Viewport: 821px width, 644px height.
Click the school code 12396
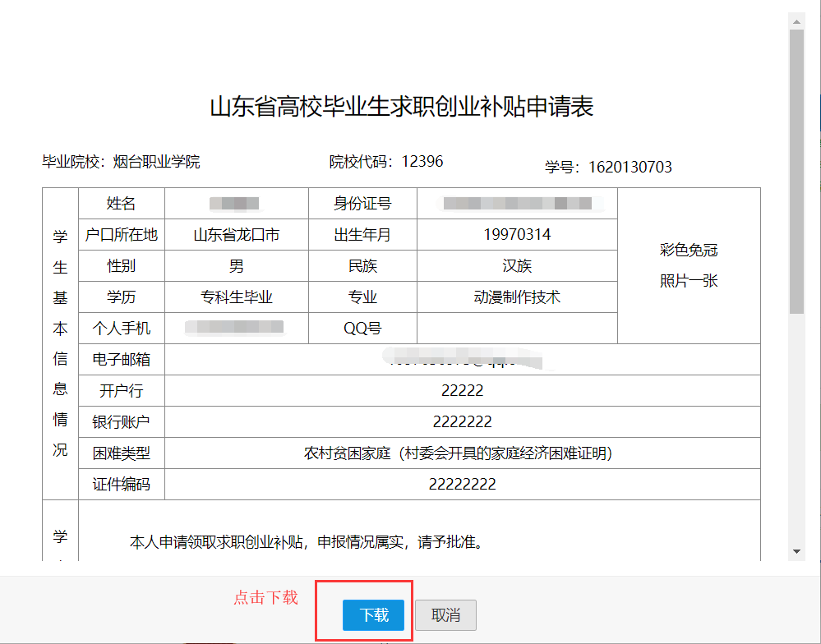(x=422, y=162)
